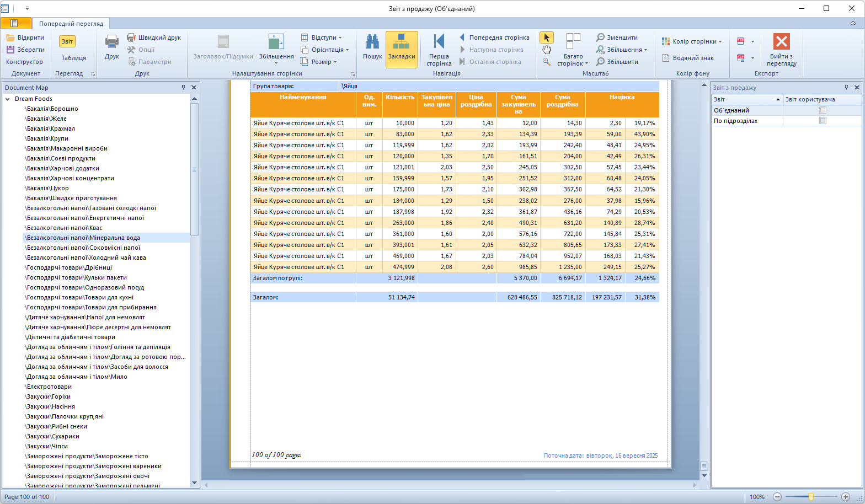Click Збільшити zoom in
The width and height of the screenshot is (865, 504).
617,62
